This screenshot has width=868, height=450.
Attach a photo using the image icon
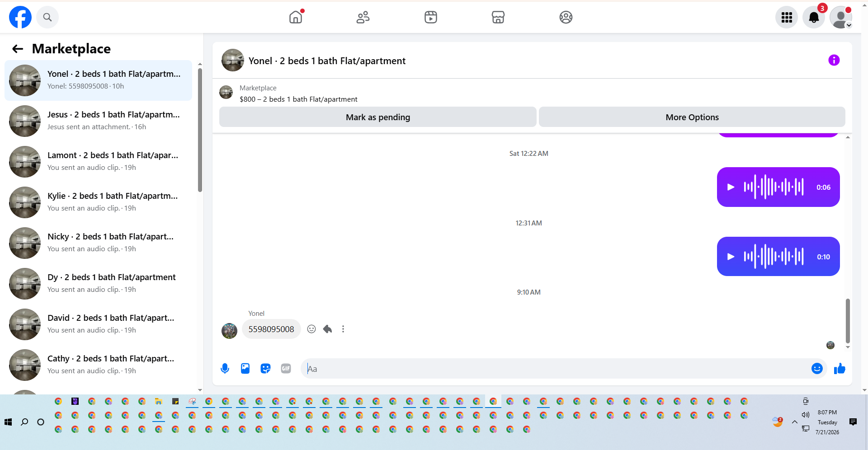[x=245, y=369]
